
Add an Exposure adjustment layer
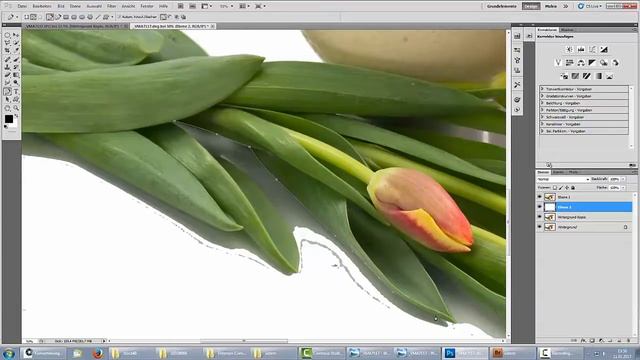tap(604, 49)
